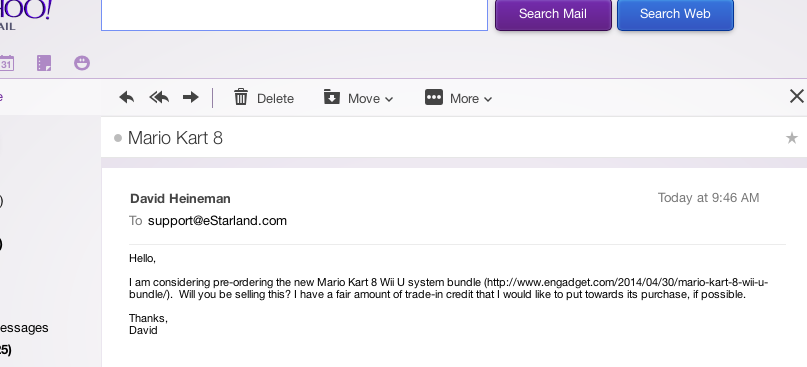Click the "Hello," greeting line
Image resolution: width=807 pixels, height=367 pixels.
pyautogui.click(x=143, y=258)
